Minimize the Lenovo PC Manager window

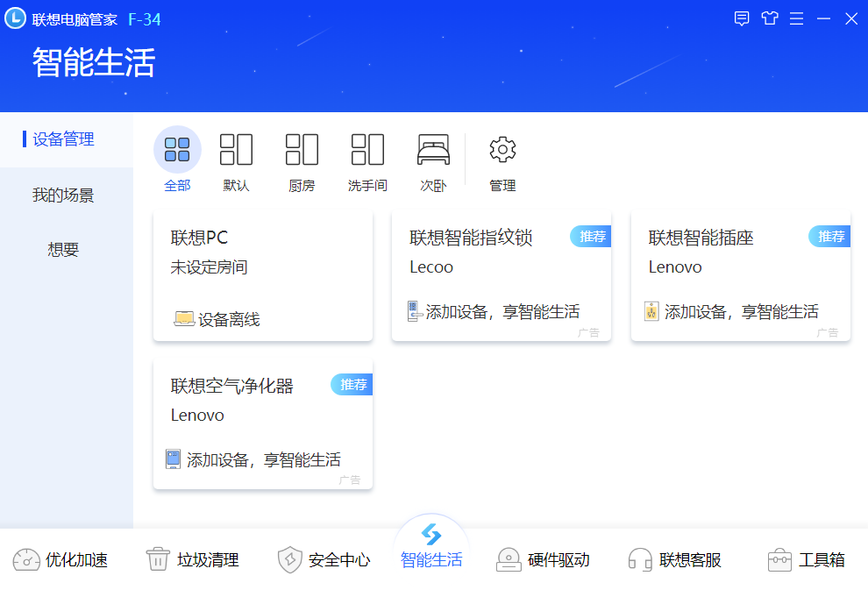point(823,18)
